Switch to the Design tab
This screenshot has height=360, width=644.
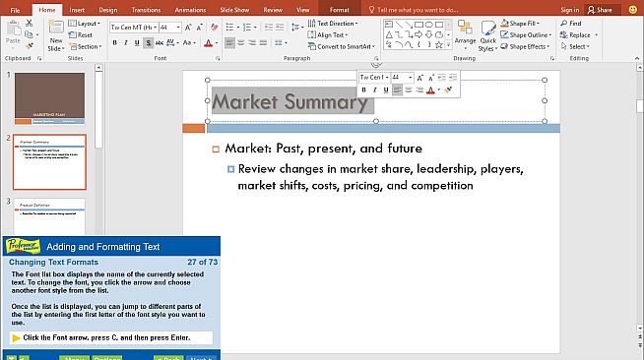point(108,10)
